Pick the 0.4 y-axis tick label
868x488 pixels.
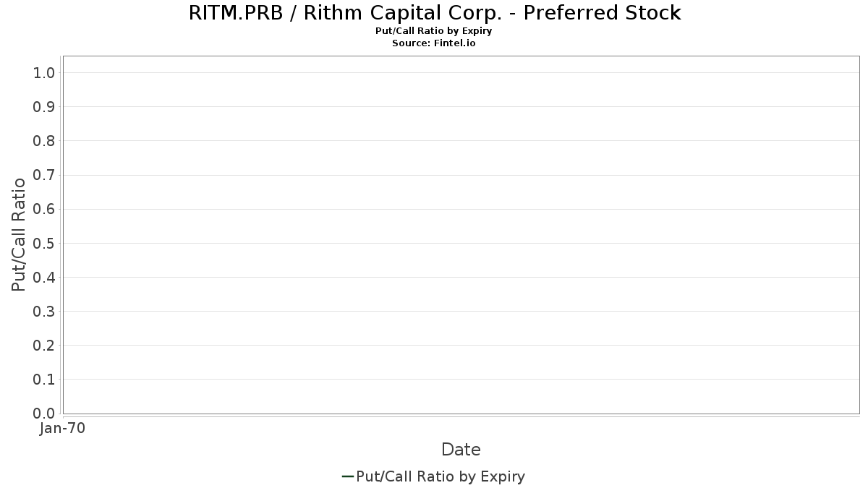(44, 278)
